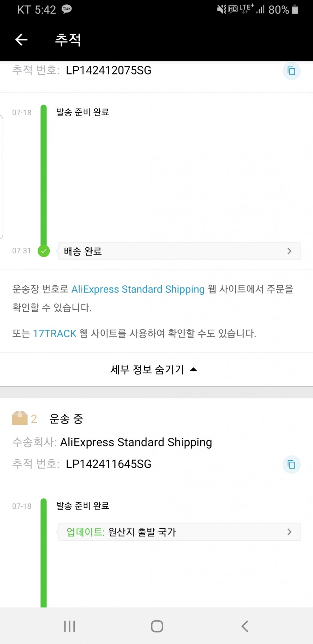Viewport: 313px width, 644px height.
Task: Expand the 업데이트: 원산지 출발 국가 row
Action: (179, 532)
